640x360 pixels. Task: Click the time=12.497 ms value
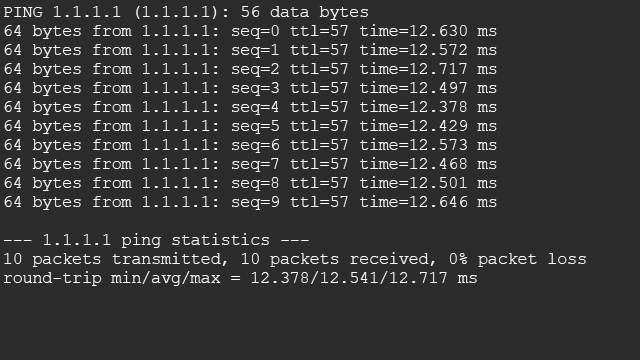pos(428,88)
